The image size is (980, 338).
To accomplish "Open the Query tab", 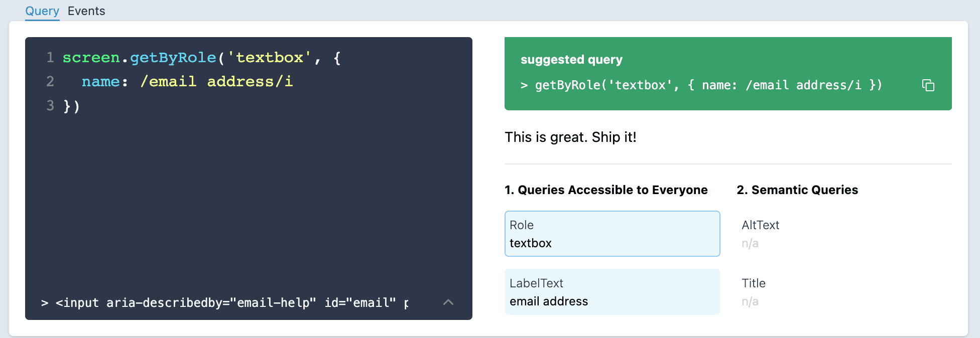I will pyautogui.click(x=42, y=11).
